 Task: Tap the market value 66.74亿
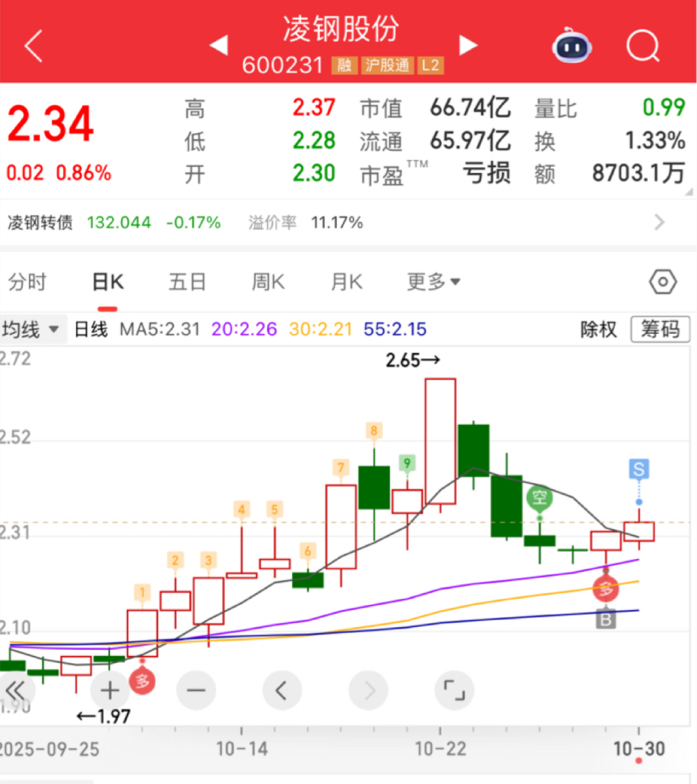470,108
